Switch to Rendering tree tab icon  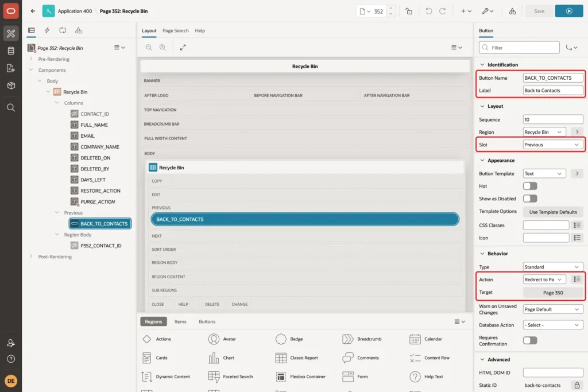point(32,30)
